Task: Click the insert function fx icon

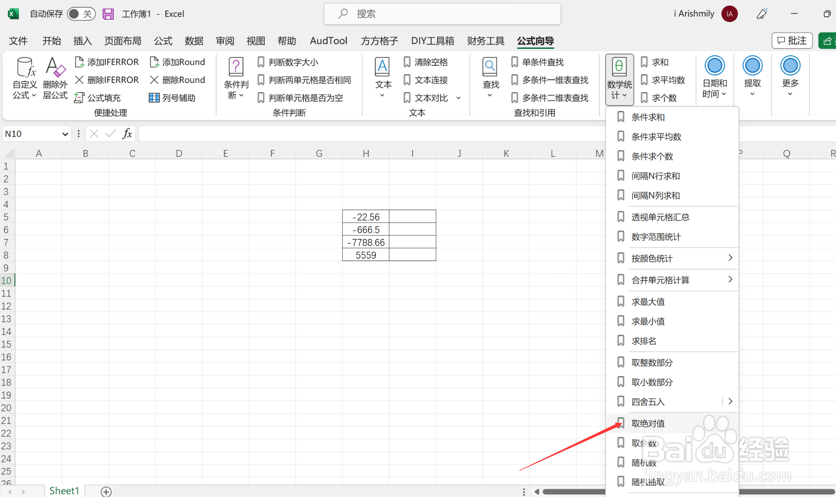Action: click(x=127, y=134)
